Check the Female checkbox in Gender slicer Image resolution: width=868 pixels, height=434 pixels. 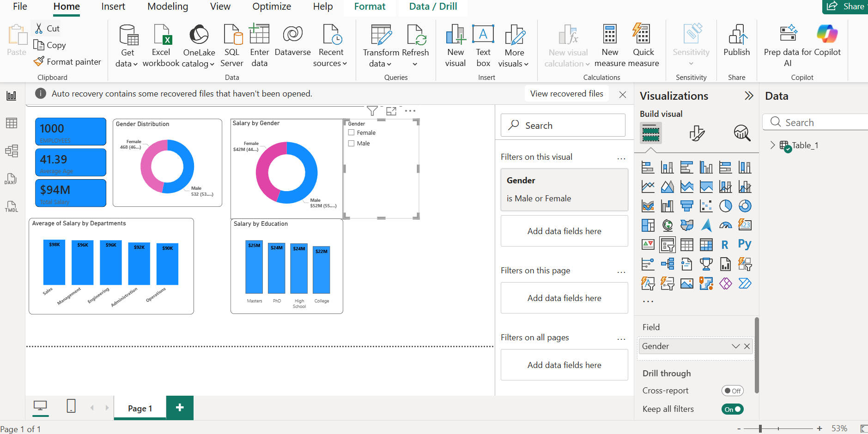tap(351, 133)
